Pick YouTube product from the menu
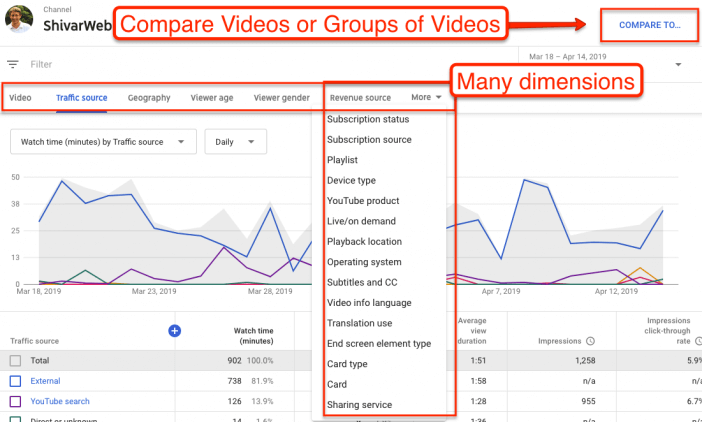The image size is (702, 422). [x=363, y=201]
